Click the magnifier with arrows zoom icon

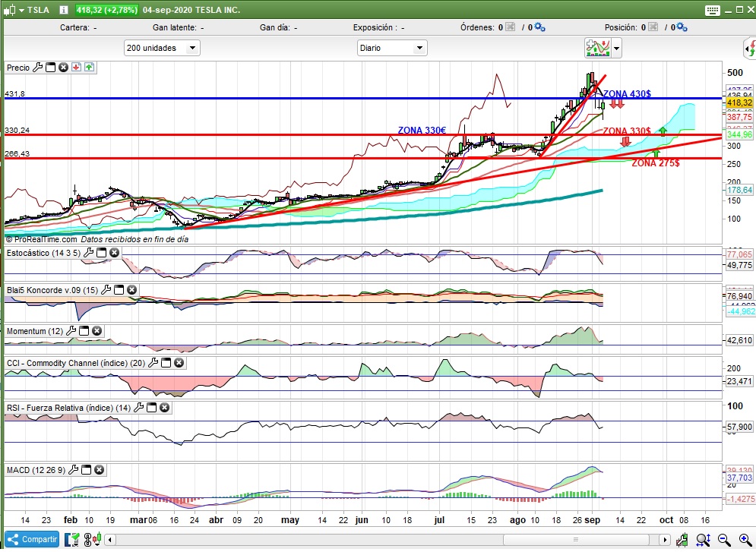703,540
